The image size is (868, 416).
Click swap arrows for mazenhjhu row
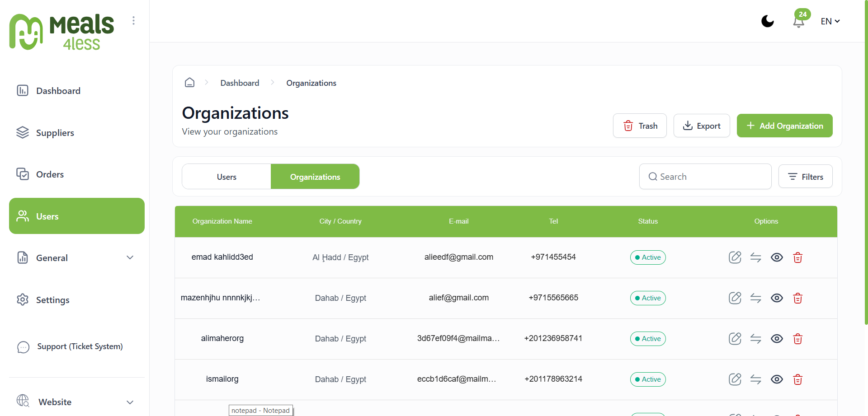[756, 298]
